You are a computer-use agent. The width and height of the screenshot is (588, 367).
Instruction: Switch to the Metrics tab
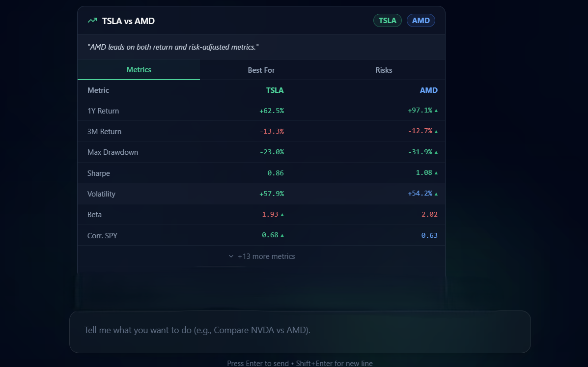pos(139,70)
